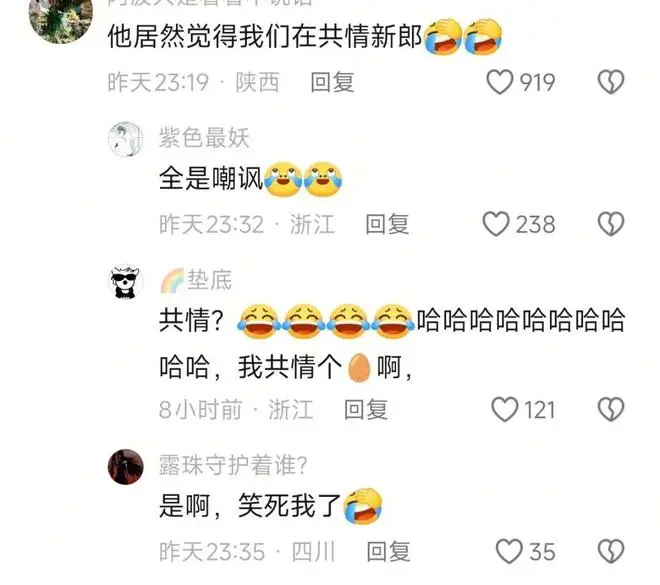
Task: Open username 紫色最妖 profile link
Action: [x=204, y=138]
